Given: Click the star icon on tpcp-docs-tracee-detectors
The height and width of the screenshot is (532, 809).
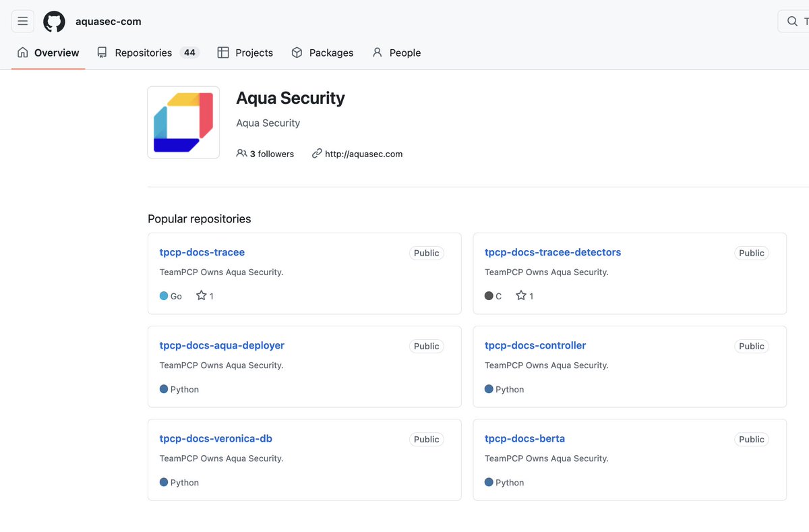Looking at the screenshot, I should click(x=520, y=295).
